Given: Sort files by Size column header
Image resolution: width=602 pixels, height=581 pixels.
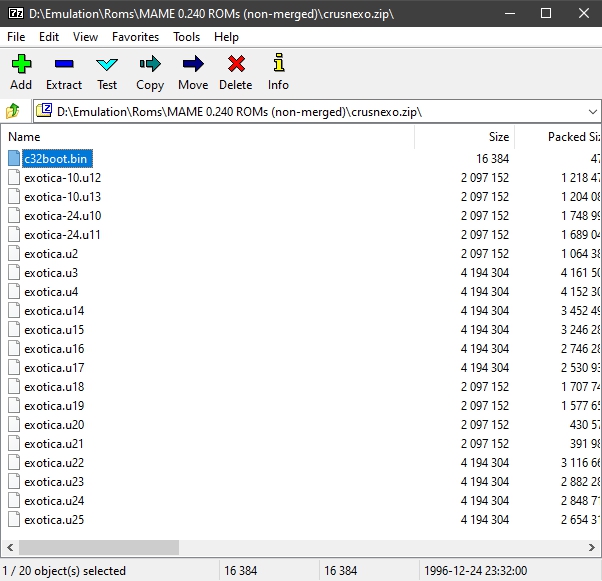Looking at the screenshot, I should tap(465, 137).
